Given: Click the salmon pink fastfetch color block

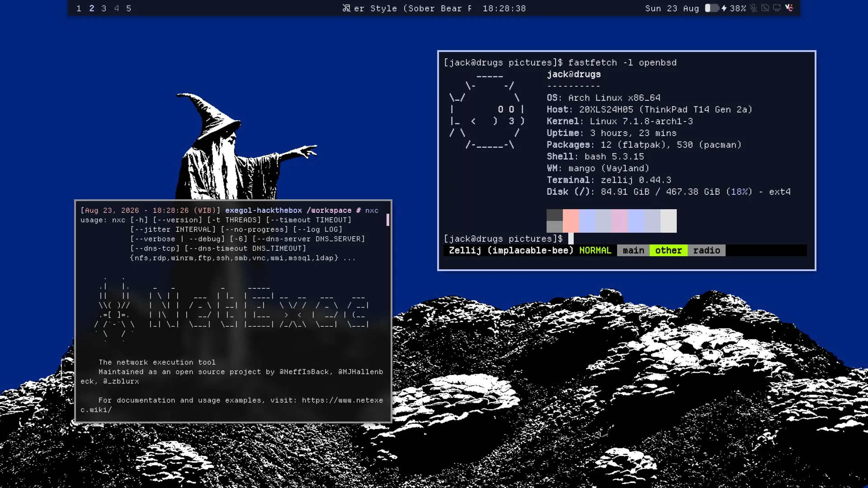Looking at the screenshot, I should 571,221.
